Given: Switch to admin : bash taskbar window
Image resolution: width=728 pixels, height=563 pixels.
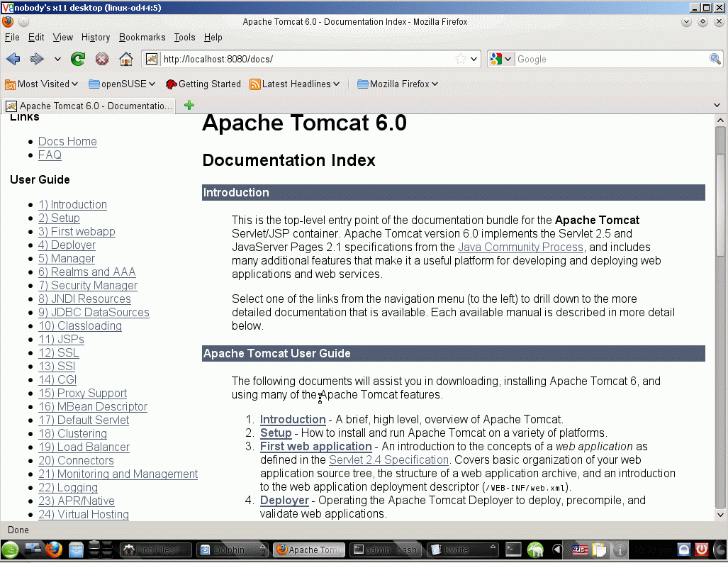Looking at the screenshot, I should [x=386, y=550].
